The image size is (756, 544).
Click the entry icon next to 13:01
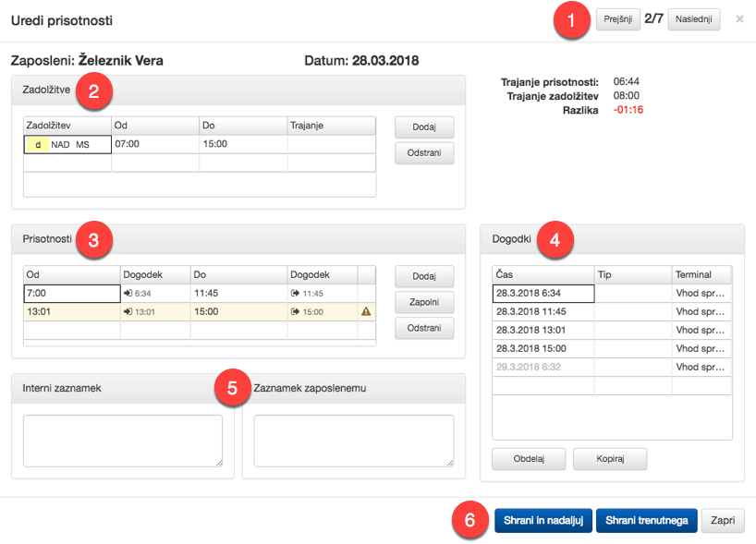(x=128, y=312)
